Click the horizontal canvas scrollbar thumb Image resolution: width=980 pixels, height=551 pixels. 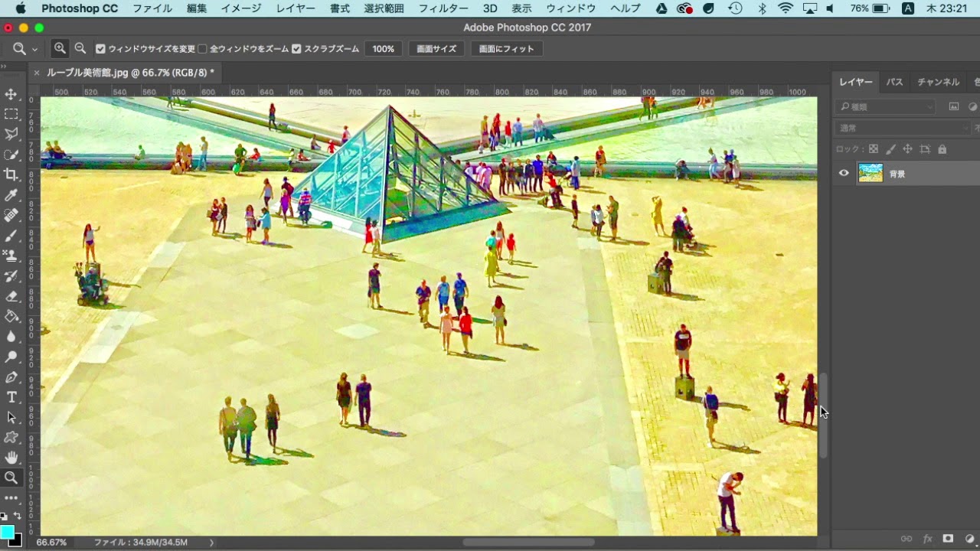point(528,543)
